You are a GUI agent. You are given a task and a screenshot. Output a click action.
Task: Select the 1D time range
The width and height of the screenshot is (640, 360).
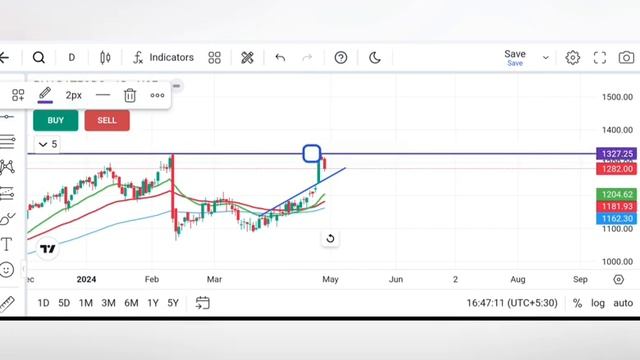coord(43,303)
